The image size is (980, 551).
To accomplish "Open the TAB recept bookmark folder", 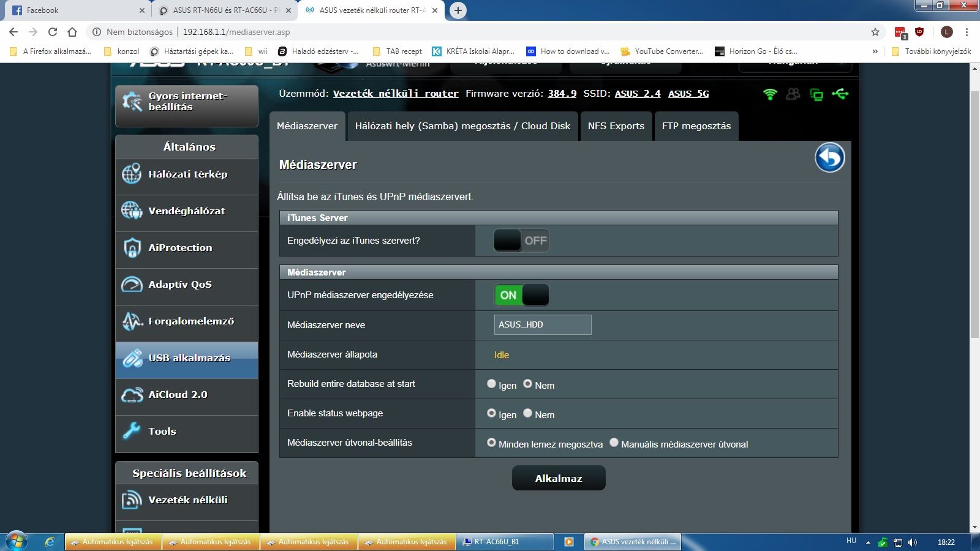I will [x=397, y=51].
